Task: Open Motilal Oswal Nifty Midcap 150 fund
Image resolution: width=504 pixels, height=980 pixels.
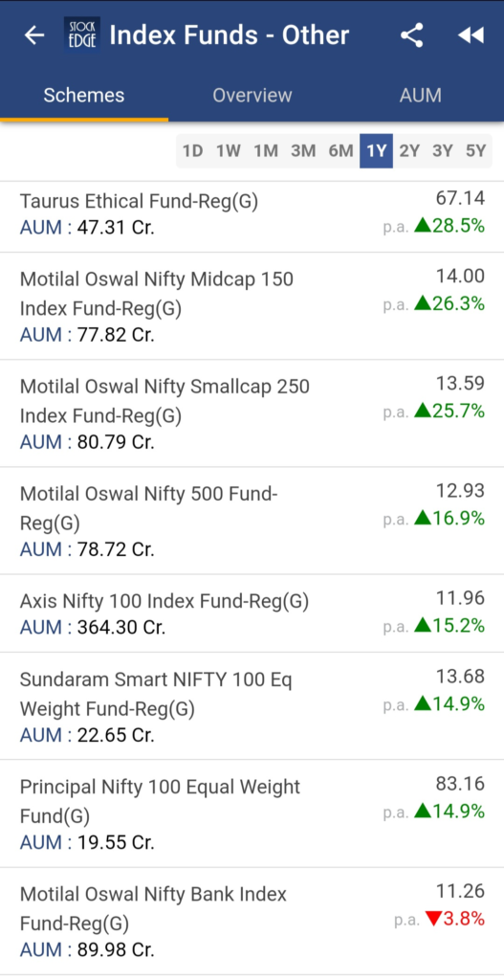Action: pos(252,306)
